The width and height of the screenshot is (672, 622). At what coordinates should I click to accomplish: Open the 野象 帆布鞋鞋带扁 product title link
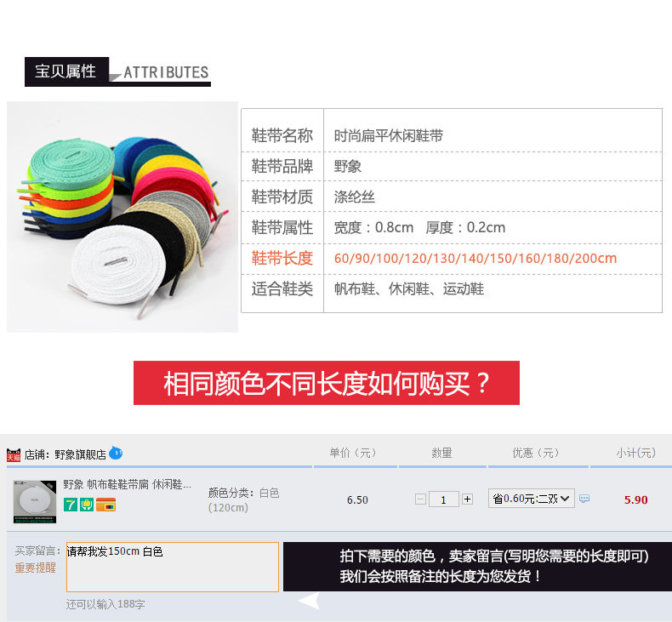127,484
